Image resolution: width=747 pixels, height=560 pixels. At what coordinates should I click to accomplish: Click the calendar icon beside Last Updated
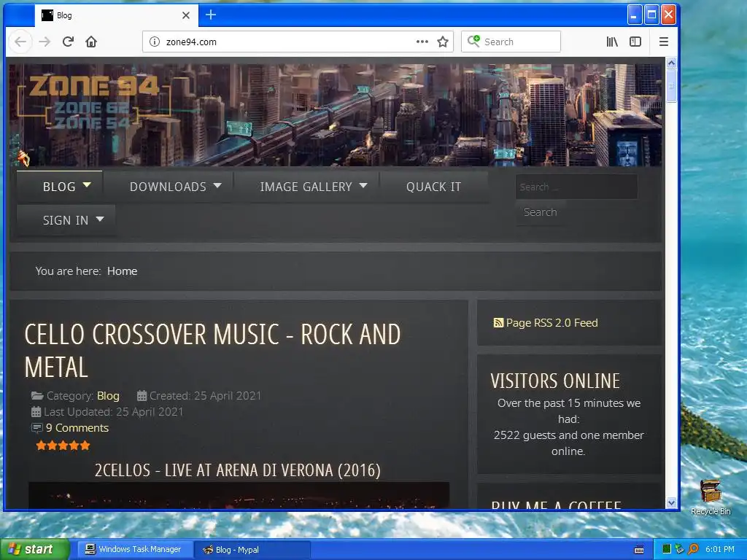[x=36, y=412]
